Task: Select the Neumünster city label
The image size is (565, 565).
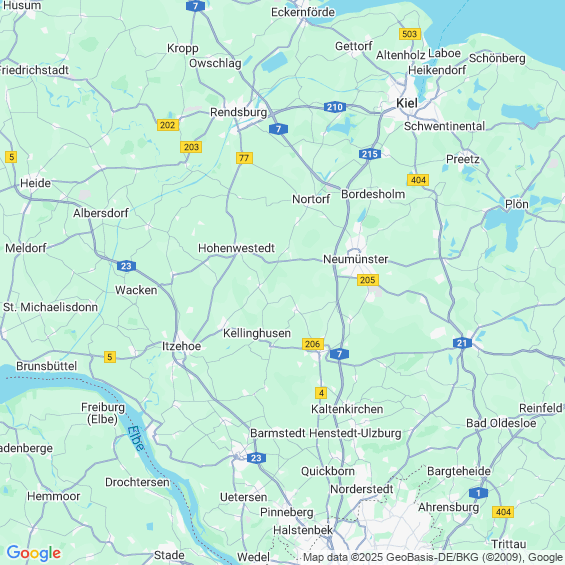Action: (356, 259)
